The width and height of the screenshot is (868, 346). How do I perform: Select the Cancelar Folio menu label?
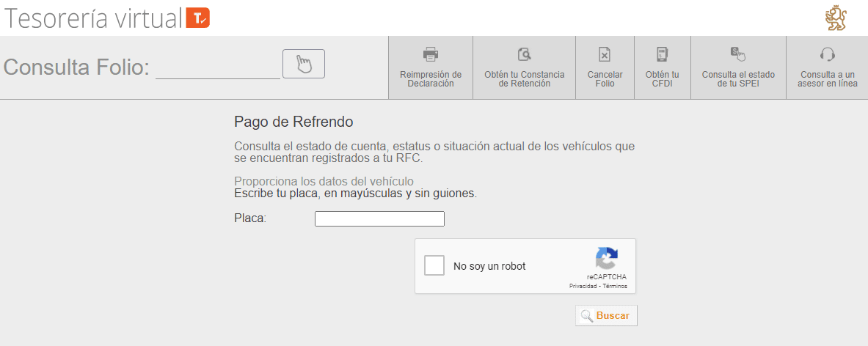coord(605,79)
